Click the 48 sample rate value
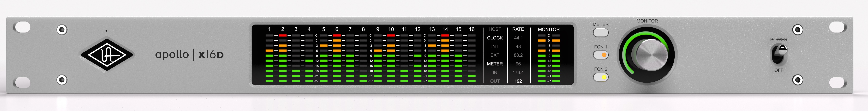 518,47
